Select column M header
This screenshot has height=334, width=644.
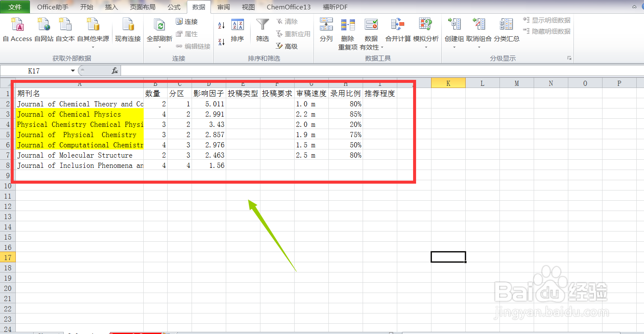(517, 83)
